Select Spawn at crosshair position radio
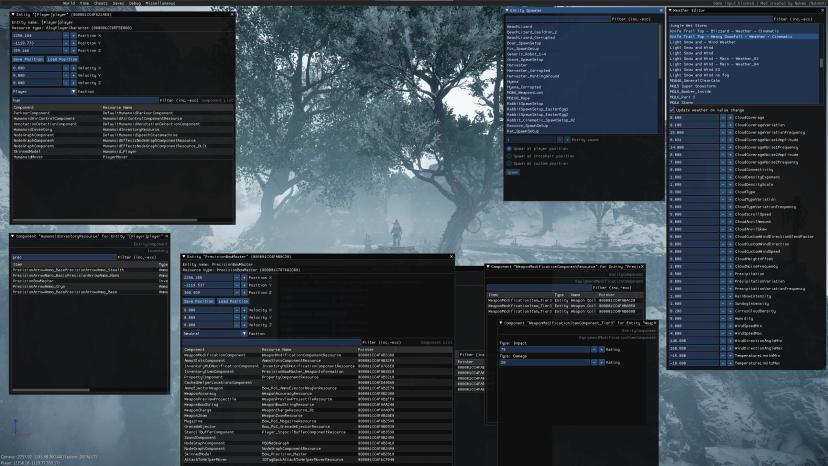This screenshot has width=828, height=466. [509, 156]
